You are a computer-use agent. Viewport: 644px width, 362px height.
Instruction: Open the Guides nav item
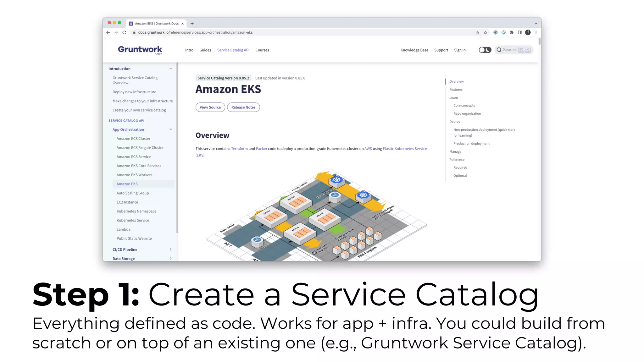point(205,50)
